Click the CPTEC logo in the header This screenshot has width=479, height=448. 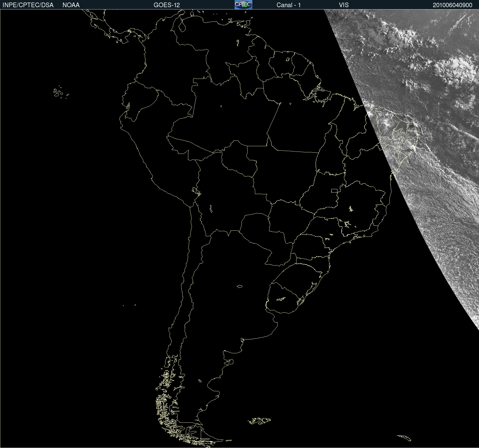[243, 5]
